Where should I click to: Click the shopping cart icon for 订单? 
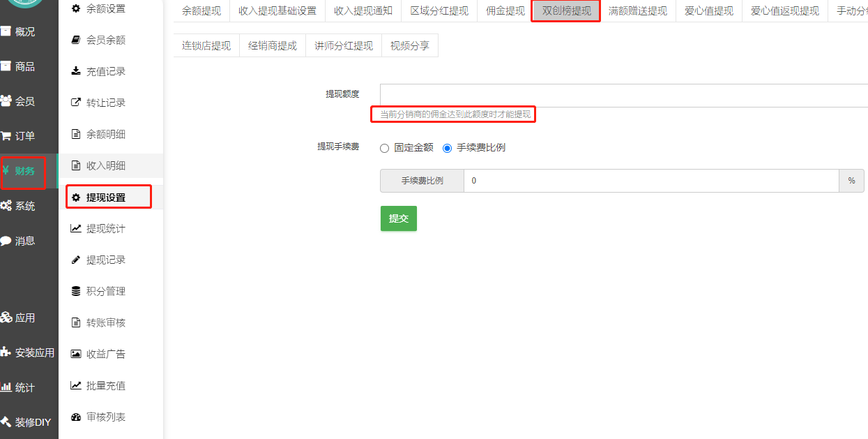pos(6,136)
